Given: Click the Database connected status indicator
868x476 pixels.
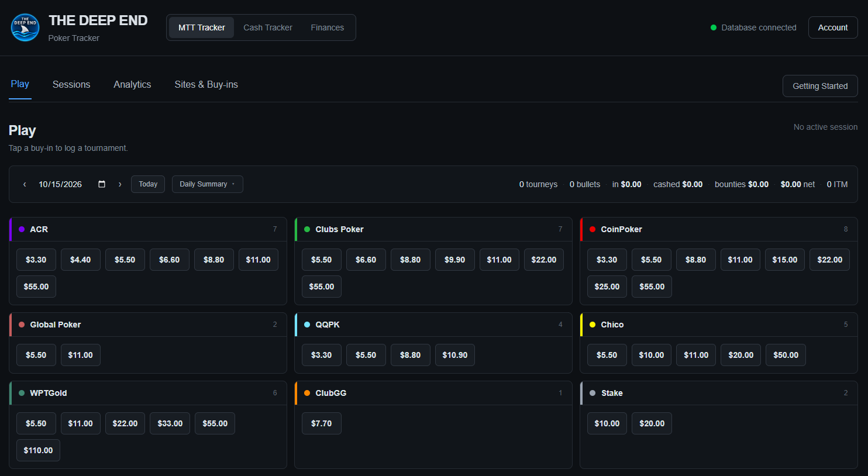Looking at the screenshot, I should [753, 27].
